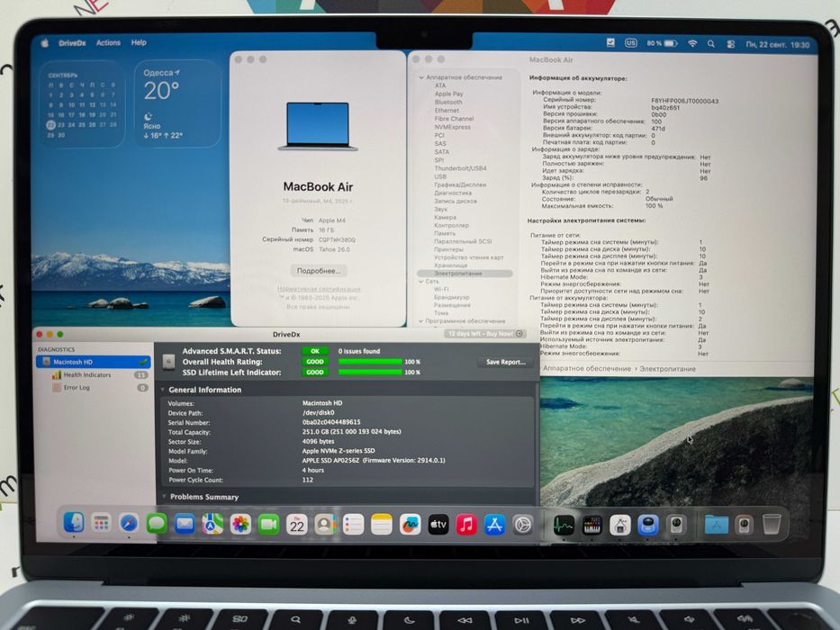This screenshot has height=630, width=840.
Task: Open the Trash in the Dock
Action: (772, 524)
